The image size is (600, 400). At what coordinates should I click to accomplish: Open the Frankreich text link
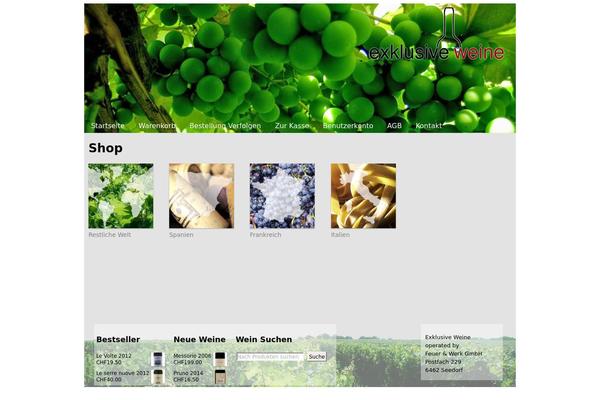click(265, 235)
